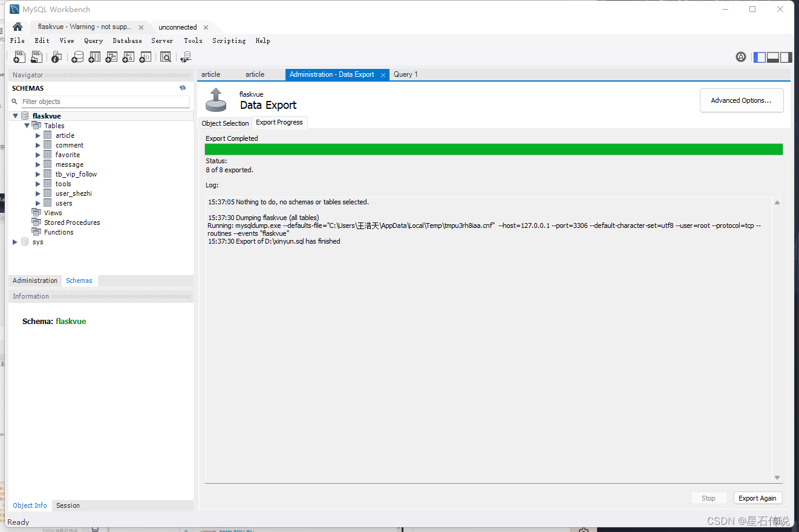Image resolution: width=799 pixels, height=532 pixels.
Task: Toggle the left sidebar panel icon
Action: click(759, 57)
